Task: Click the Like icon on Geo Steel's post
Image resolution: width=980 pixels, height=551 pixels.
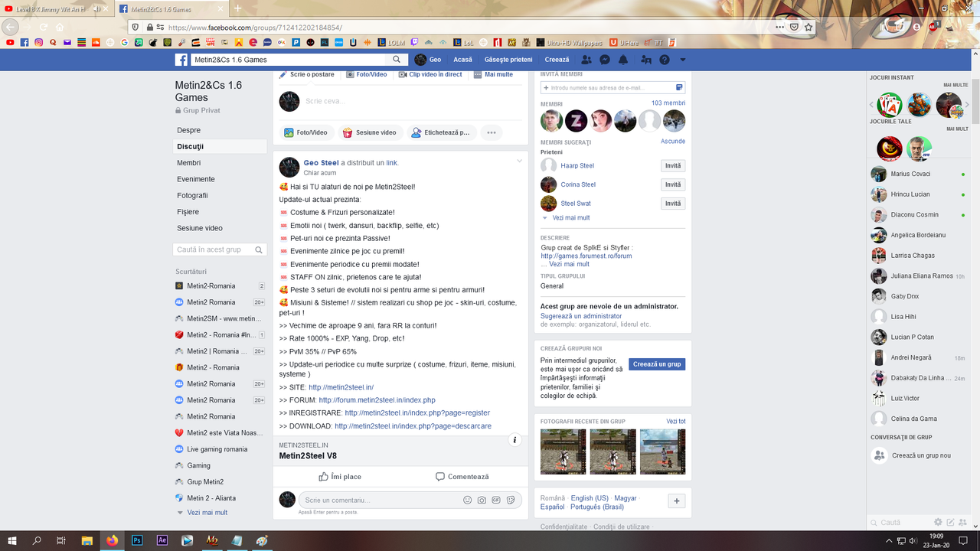Action: (x=323, y=476)
